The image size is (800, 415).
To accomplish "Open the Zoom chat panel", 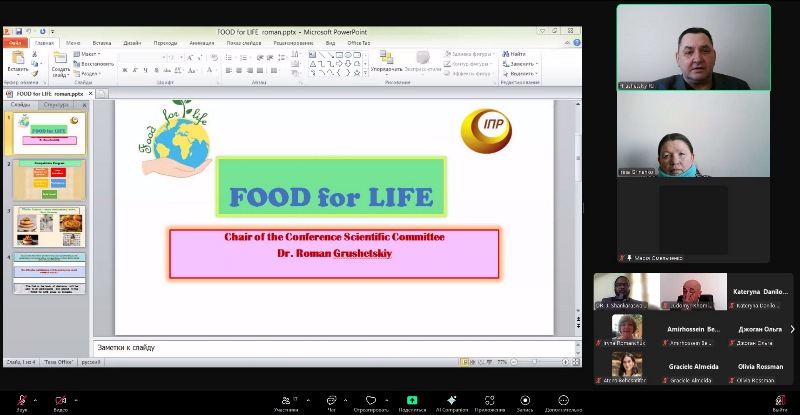I will click(331, 399).
